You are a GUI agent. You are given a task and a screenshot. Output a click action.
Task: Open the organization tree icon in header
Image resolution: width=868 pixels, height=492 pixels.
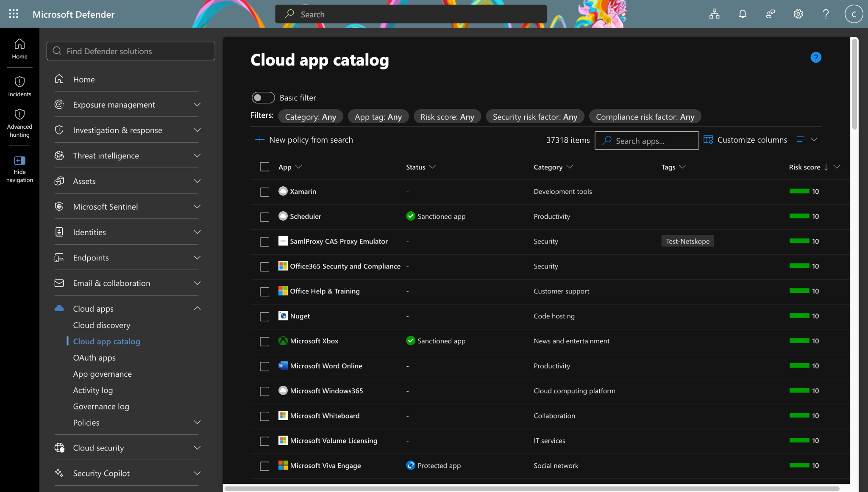pyautogui.click(x=715, y=14)
